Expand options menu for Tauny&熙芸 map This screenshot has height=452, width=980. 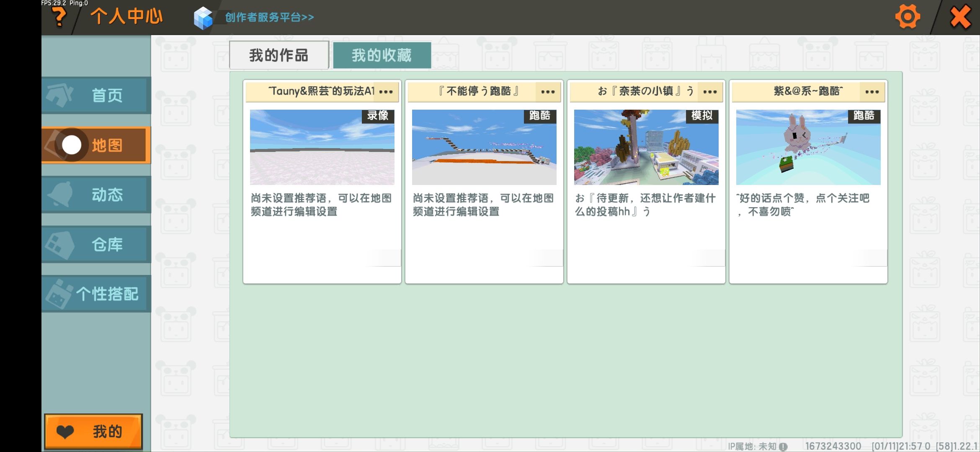click(x=386, y=92)
